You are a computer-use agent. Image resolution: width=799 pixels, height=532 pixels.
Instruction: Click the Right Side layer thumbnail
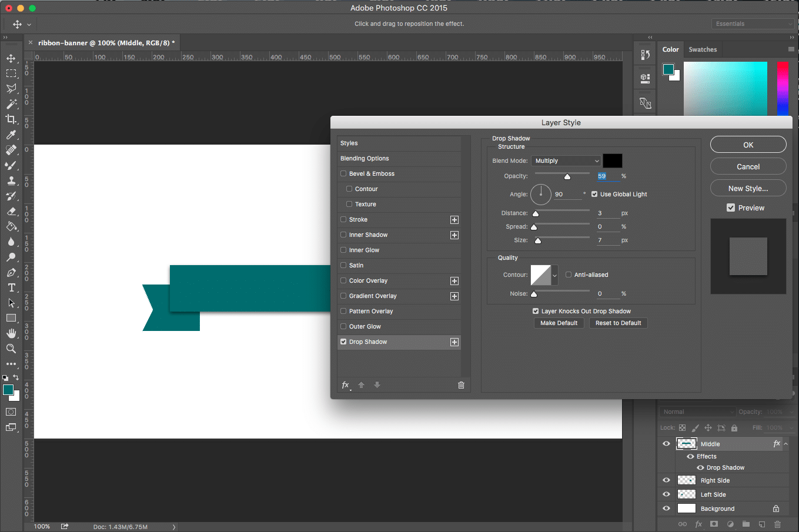click(686, 480)
